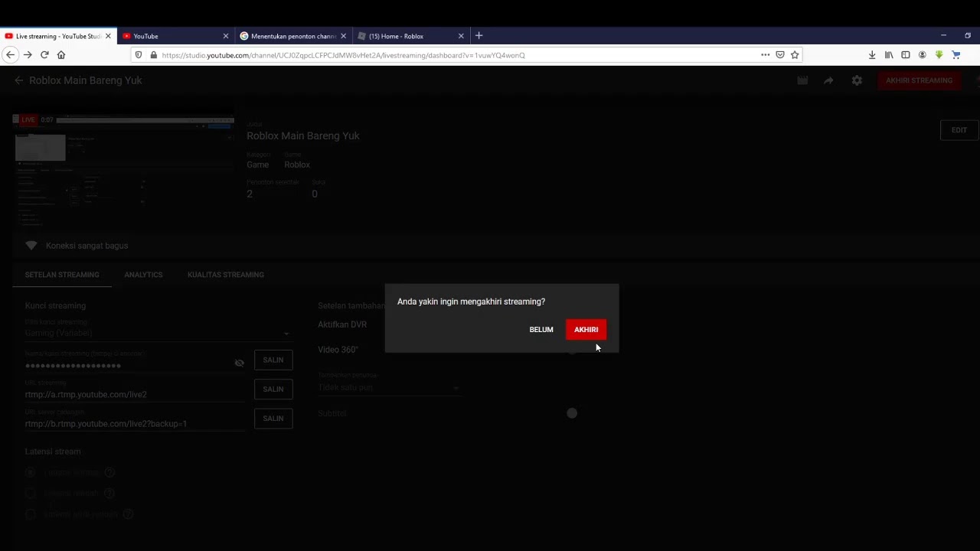
Task: Click the shopping cart extension icon
Action: (x=955, y=55)
